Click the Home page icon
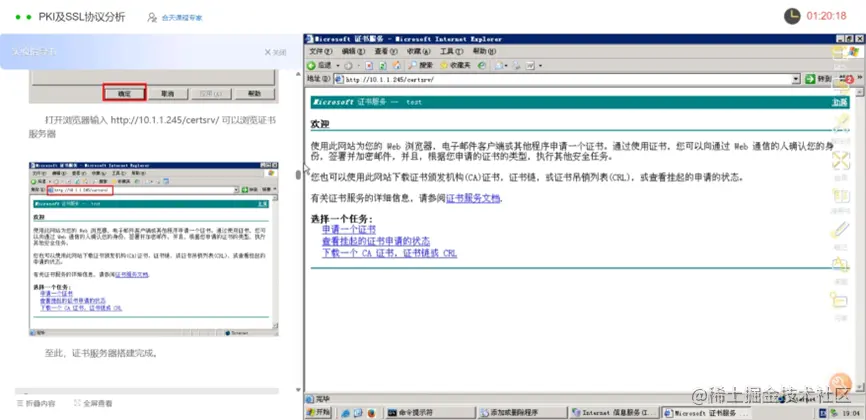The image size is (866, 420). [398, 65]
